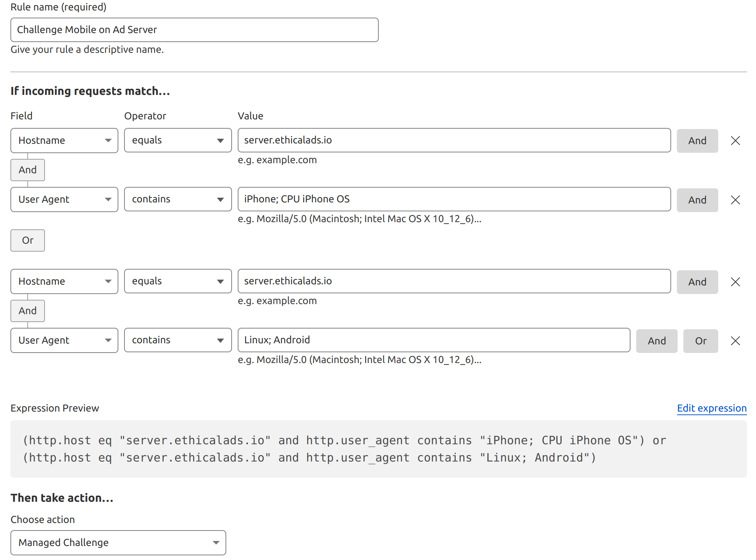Screen dimensions: 756x560
Task: Remove the Linux; Android condition row
Action: click(735, 341)
